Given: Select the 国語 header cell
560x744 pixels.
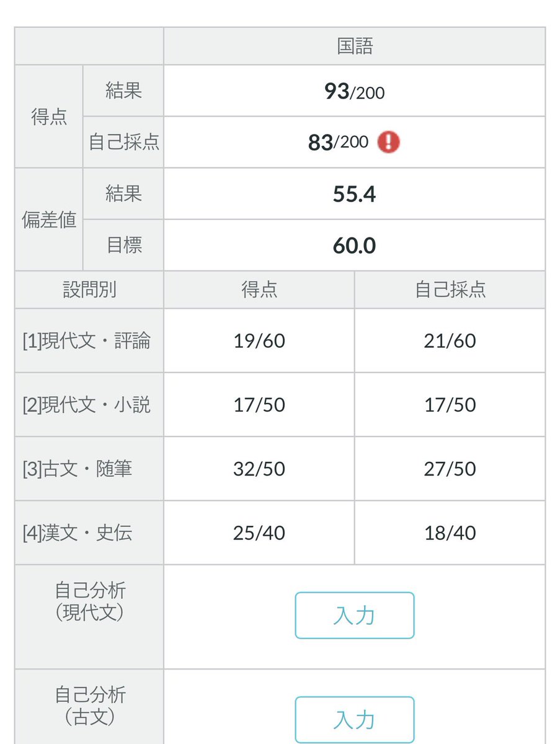Looking at the screenshot, I should tap(355, 46).
